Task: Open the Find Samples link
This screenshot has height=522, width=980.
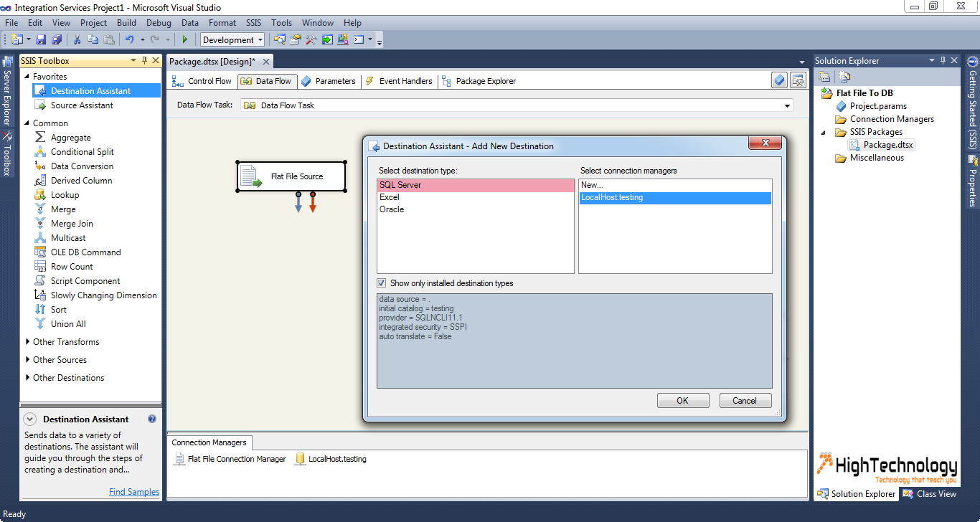Action: pyautogui.click(x=134, y=492)
